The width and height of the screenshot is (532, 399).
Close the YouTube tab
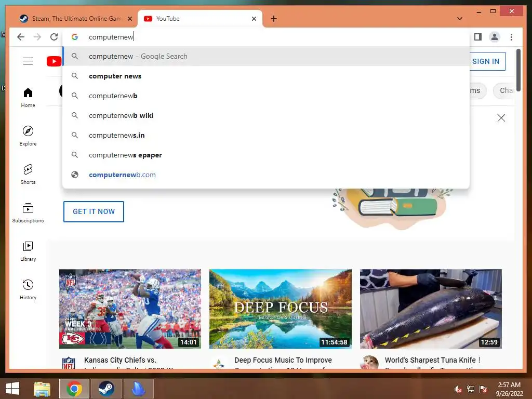[x=254, y=19]
